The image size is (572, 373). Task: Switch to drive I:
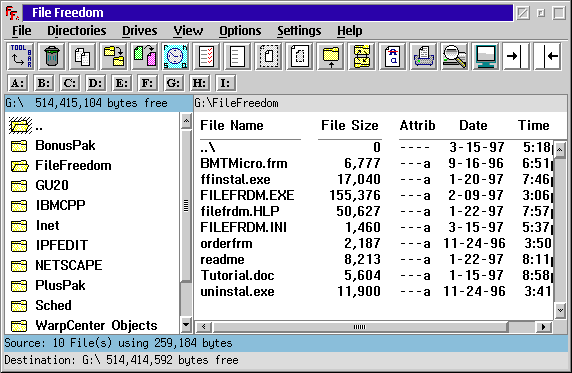click(x=225, y=83)
